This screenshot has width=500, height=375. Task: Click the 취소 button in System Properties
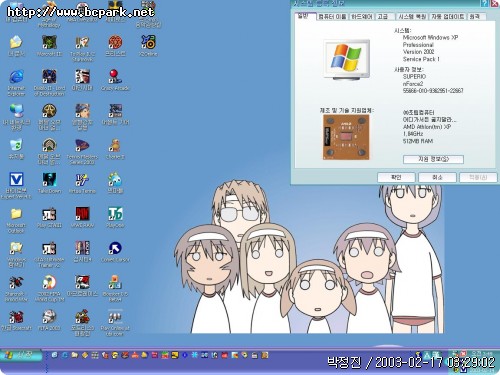[437, 177]
